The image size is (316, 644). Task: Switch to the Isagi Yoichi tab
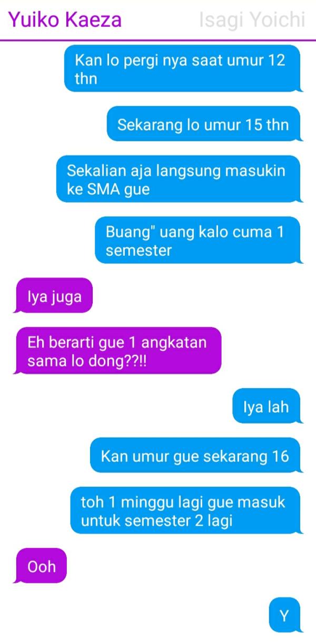[252, 20]
